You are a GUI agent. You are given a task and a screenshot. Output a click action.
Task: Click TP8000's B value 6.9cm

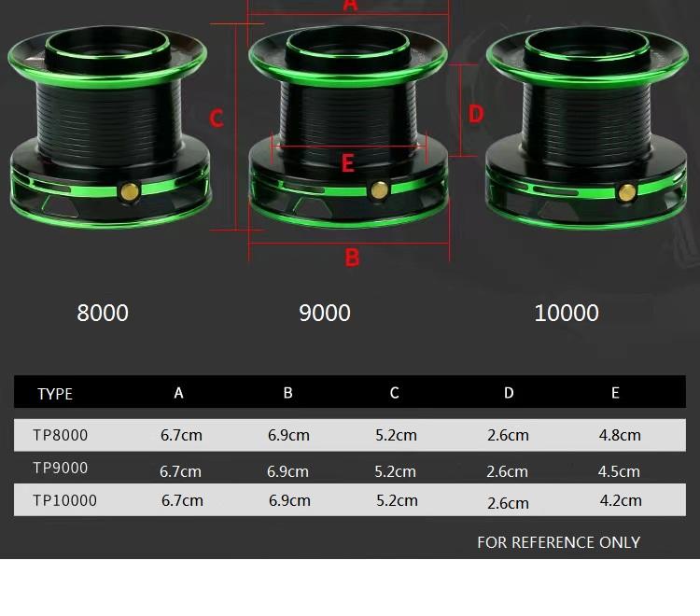tap(288, 435)
